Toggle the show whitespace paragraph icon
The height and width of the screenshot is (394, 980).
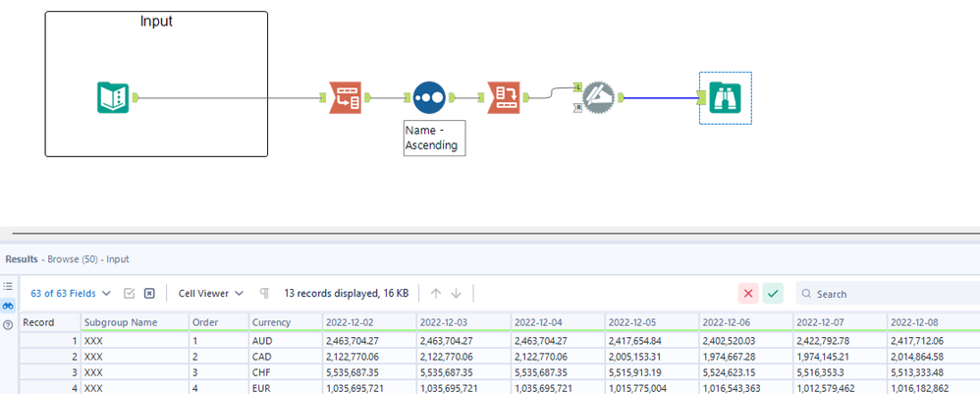pos(264,294)
